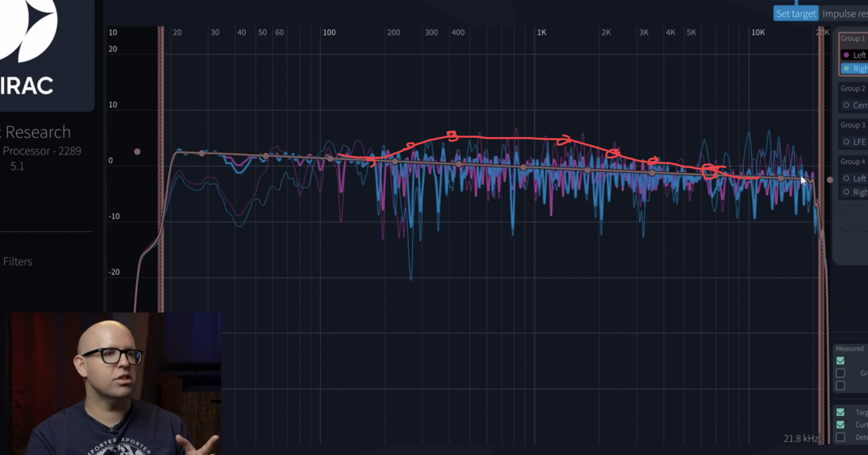This screenshot has width=868, height=455.
Task: Click the Filters label in left sidebar
Action: (17, 261)
